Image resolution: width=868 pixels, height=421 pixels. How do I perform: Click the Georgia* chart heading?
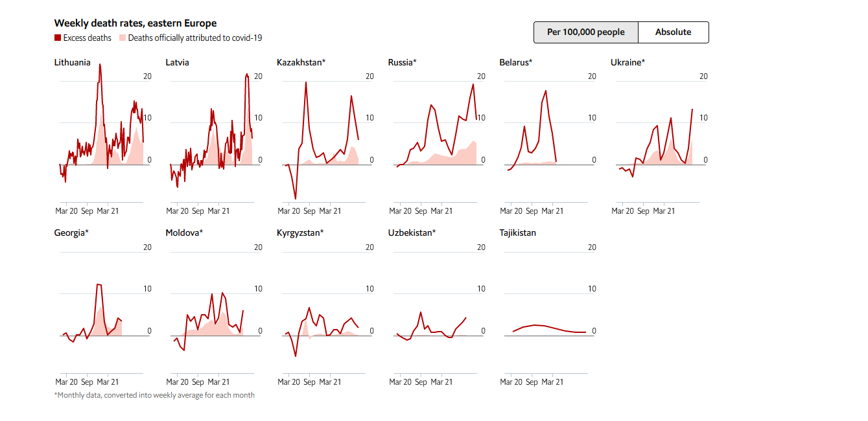71,233
